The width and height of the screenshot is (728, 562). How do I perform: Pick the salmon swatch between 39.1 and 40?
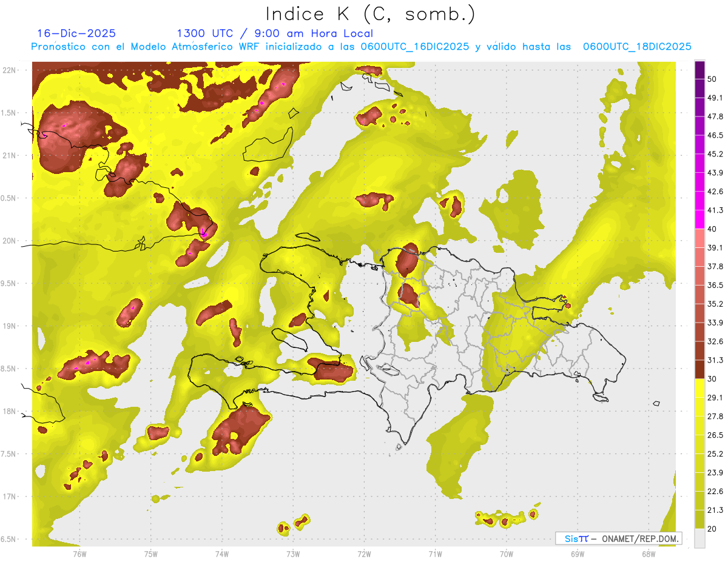coord(699,238)
